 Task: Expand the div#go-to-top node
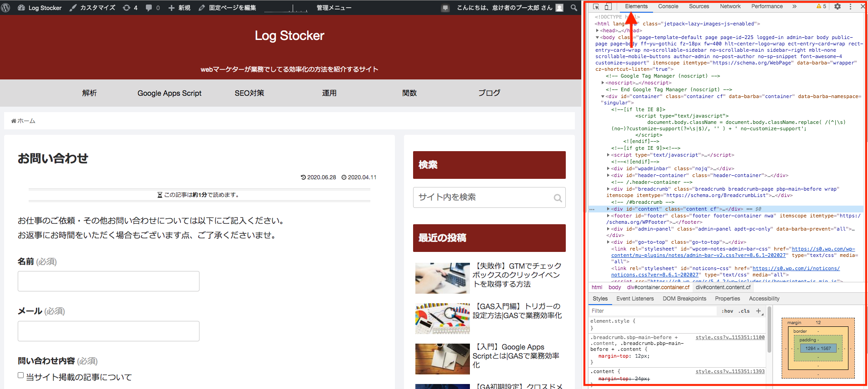[609, 242]
